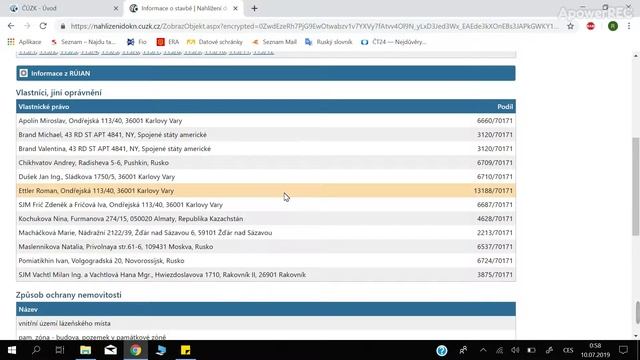Select the Kochukova Nina owner row
Screen dimensions: 640x360
266,219
